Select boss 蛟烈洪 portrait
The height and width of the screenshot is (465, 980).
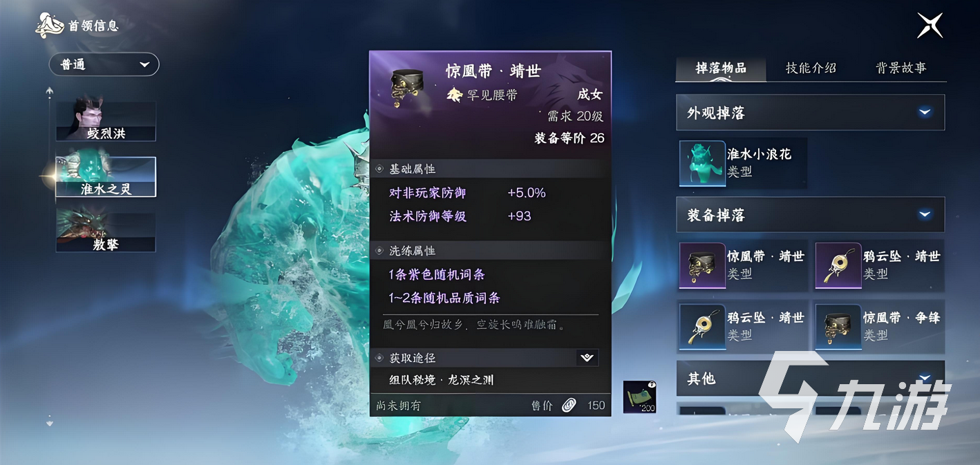click(106, 121)
